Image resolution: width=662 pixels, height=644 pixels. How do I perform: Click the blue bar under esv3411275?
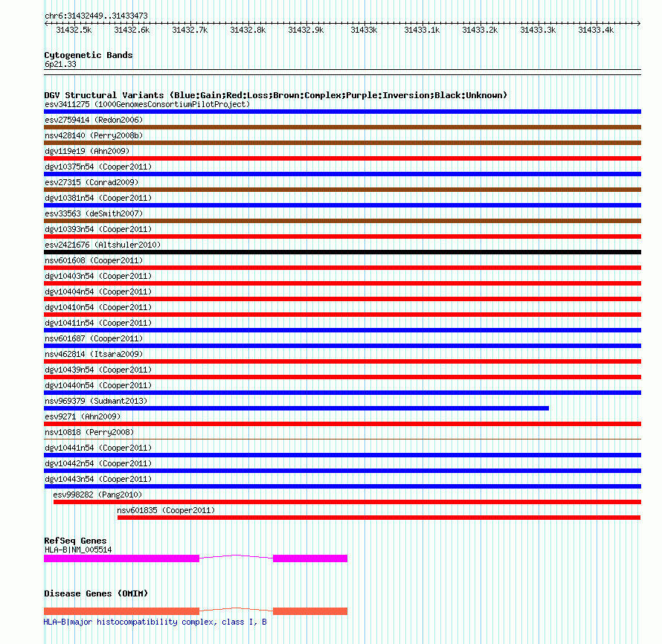coord(342,112)
